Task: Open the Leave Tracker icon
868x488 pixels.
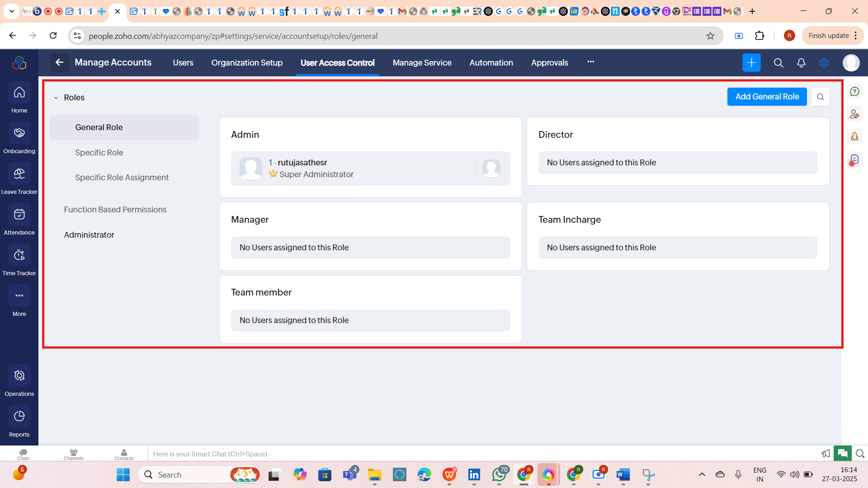Action: tap(19, 174)
